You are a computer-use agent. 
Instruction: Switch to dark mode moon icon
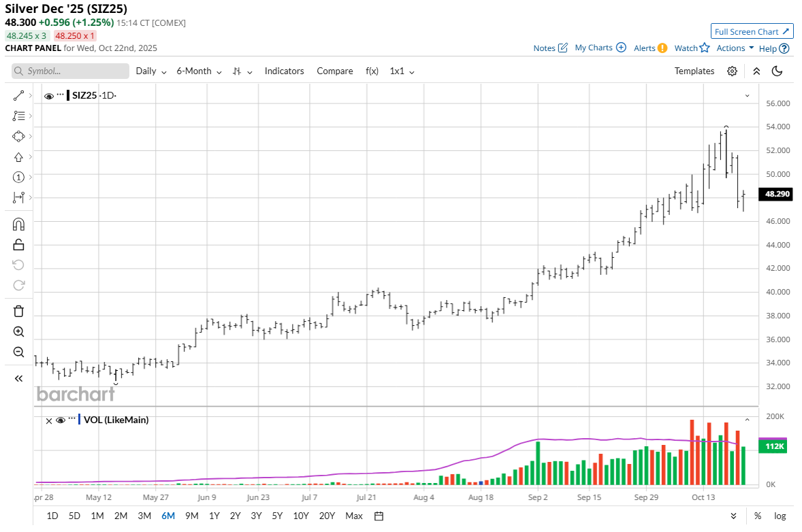[x=777, y=71]
